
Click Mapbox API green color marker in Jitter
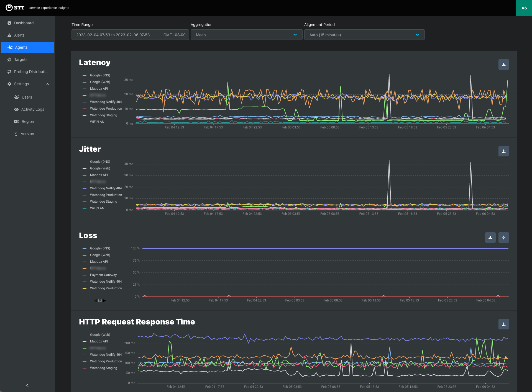tap(85, 175)
